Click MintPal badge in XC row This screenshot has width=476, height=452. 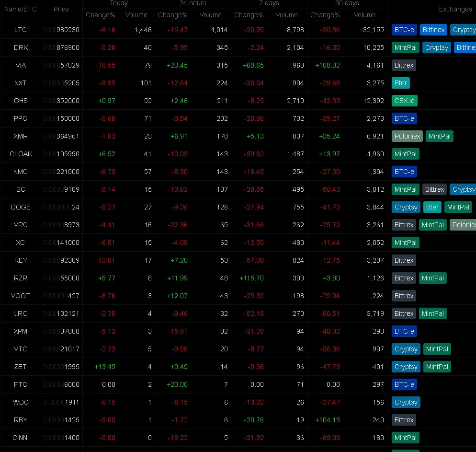click(405, 243)
